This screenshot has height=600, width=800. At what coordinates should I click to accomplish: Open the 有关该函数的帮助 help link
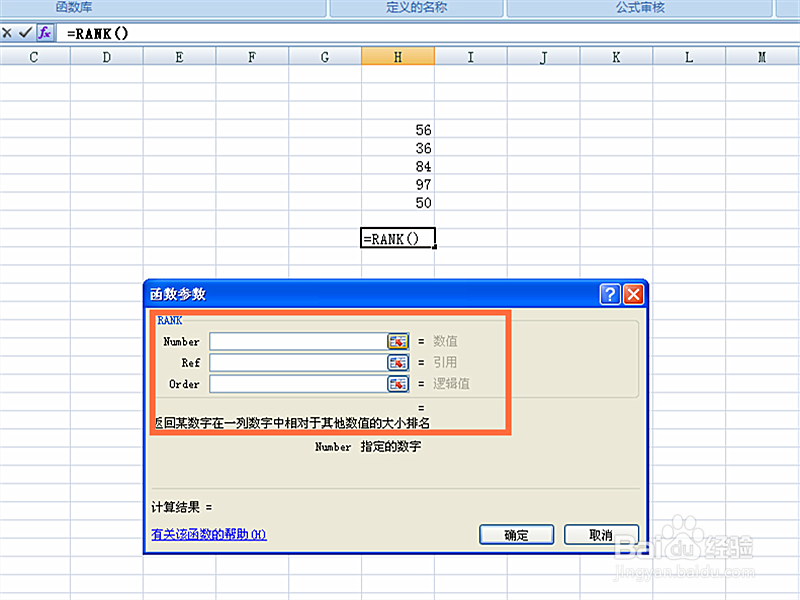pos(209,534)
